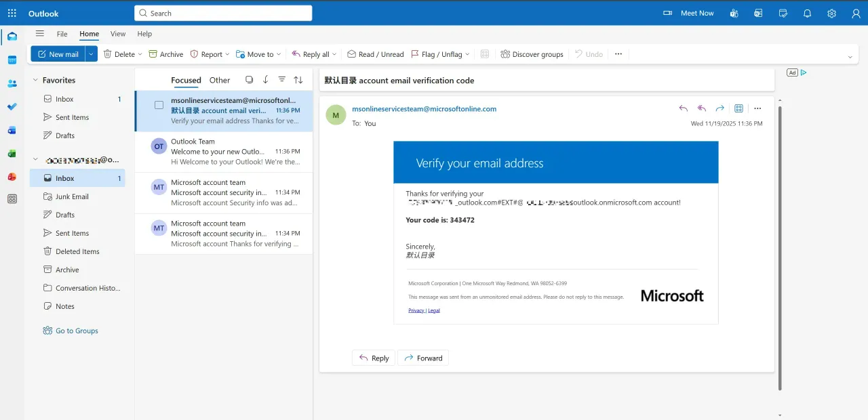Toggle the hamburger navigation pane button

39,34
